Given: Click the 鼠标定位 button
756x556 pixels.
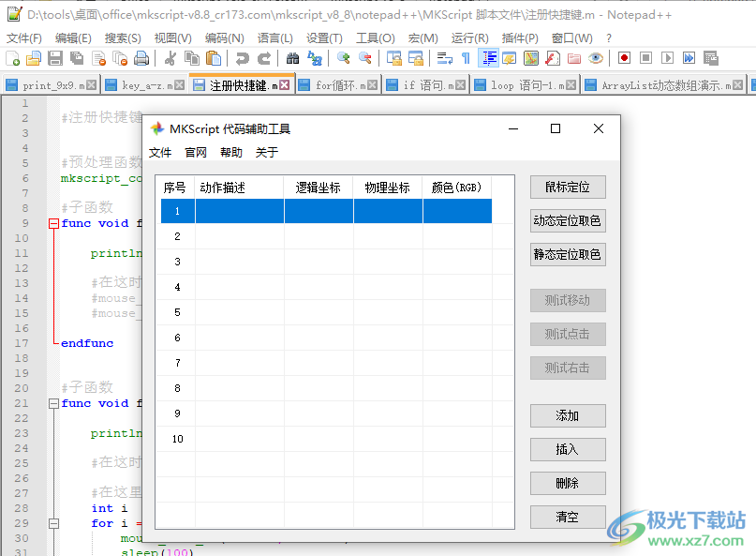Looking at the screenshot, I should pyautogui.click(x=568, y=188).
